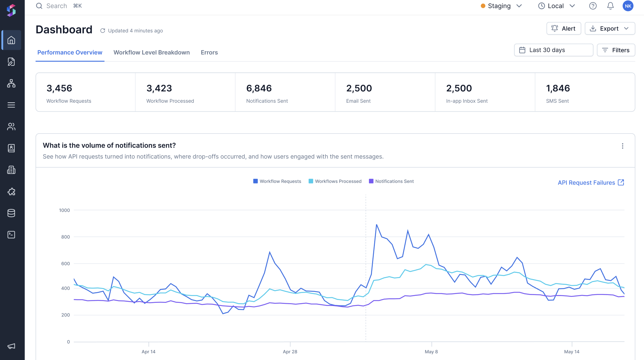Open the database sidebar icon
The image size is (644, 360).
tap(11, 213)
